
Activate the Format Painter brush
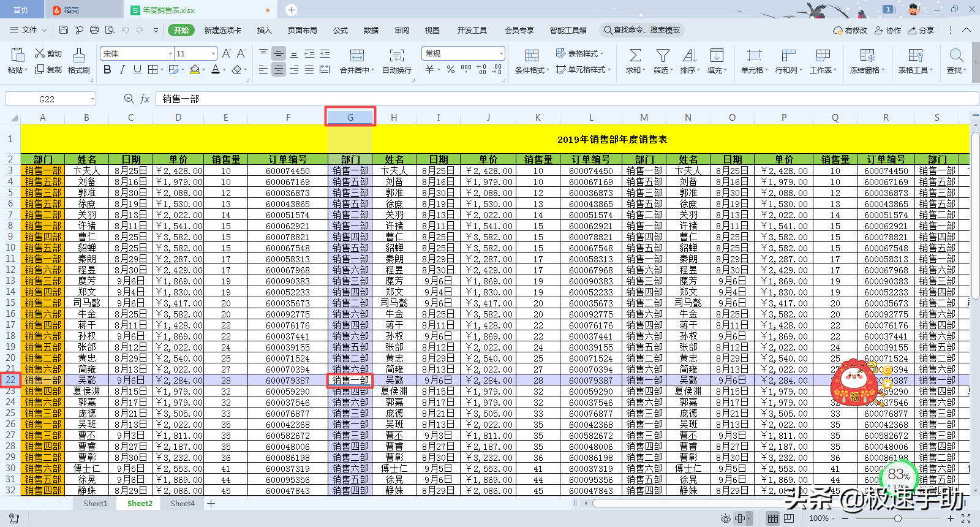click(79, 55)
